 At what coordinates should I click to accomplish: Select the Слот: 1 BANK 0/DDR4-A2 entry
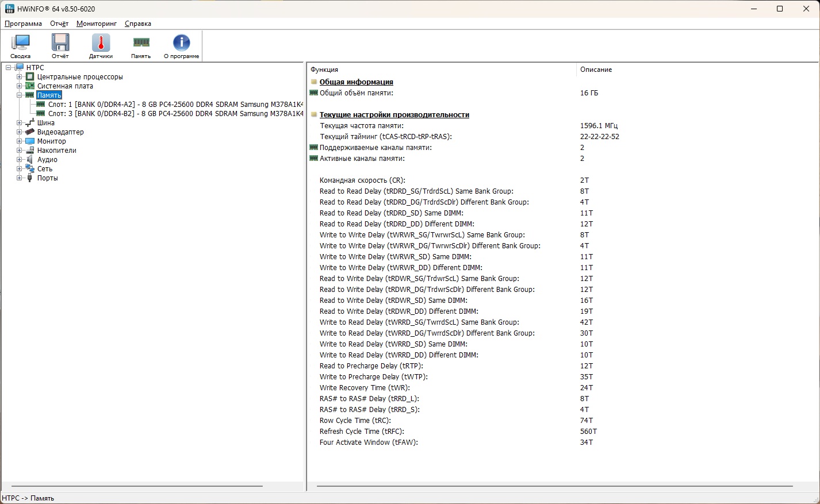click(176, 104)
